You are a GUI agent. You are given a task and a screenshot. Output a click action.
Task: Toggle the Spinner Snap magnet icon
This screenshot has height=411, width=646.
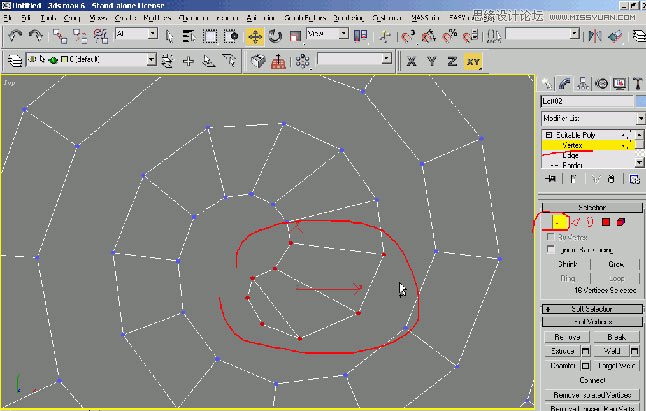[x=470, y=36]
